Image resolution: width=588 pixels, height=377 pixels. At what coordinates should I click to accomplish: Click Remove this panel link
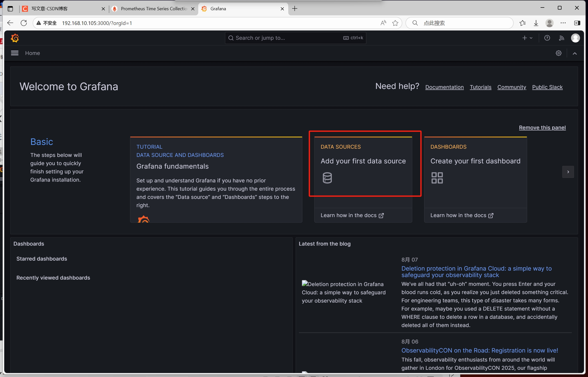click(x=542, y=128)
